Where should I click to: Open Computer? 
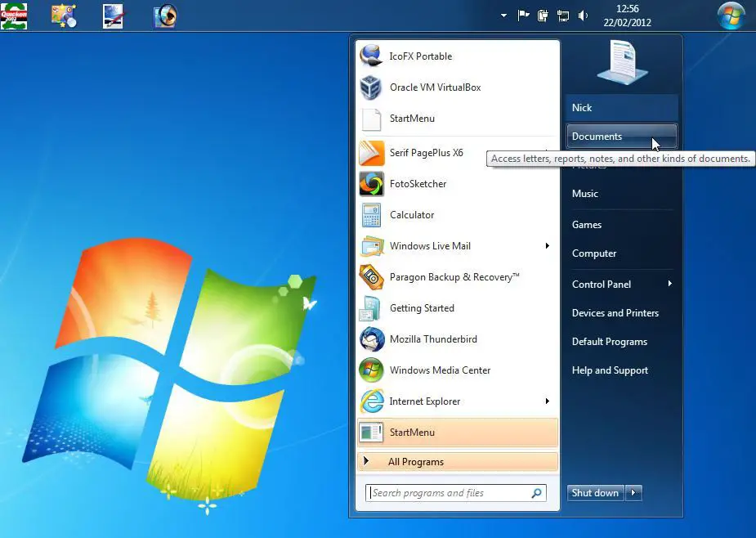coord(621,253)
